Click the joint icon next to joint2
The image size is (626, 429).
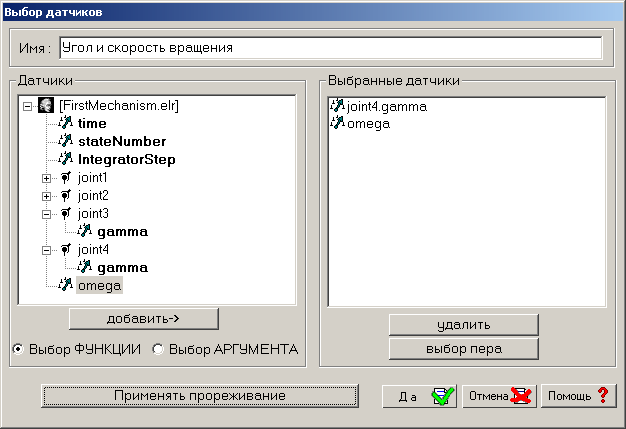(65, 195)
